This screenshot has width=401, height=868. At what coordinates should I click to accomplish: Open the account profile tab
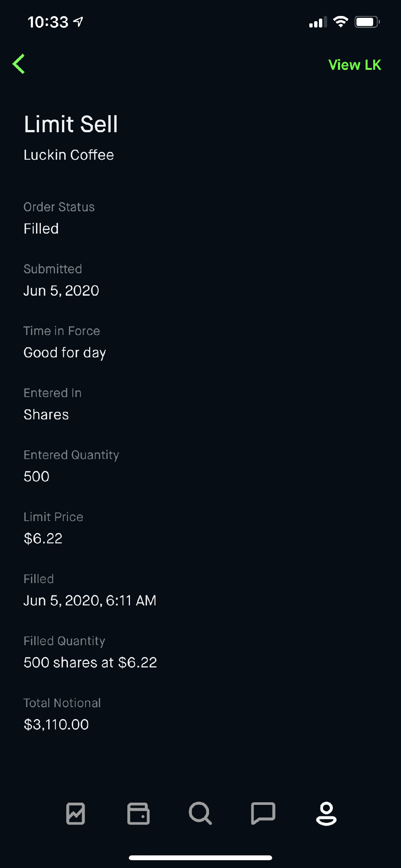(326, 813)
